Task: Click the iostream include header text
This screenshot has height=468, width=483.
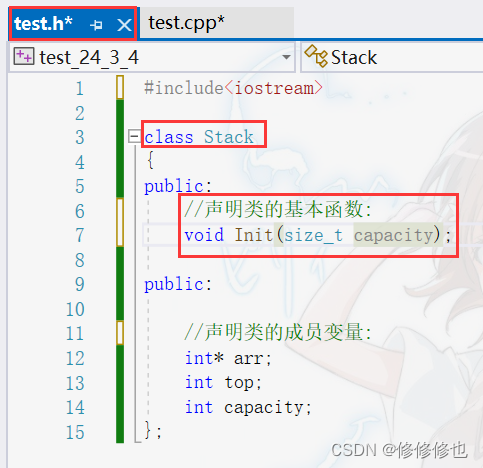Action: [x=274, y=88]
